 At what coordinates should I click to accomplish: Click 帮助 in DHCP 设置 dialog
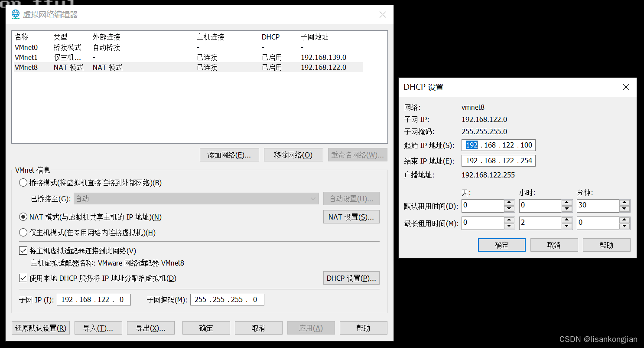[607, 245]
